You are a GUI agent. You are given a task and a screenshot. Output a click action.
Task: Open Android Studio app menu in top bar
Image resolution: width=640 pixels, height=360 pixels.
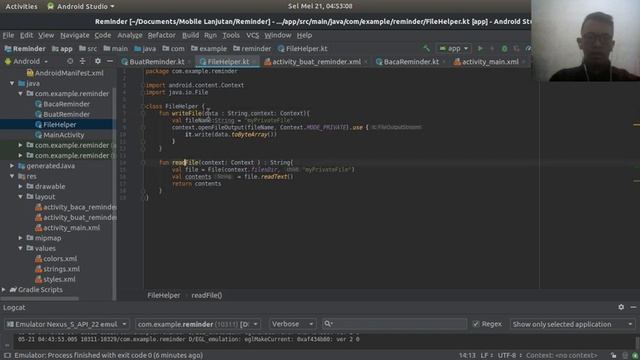[x=81, y=7]
